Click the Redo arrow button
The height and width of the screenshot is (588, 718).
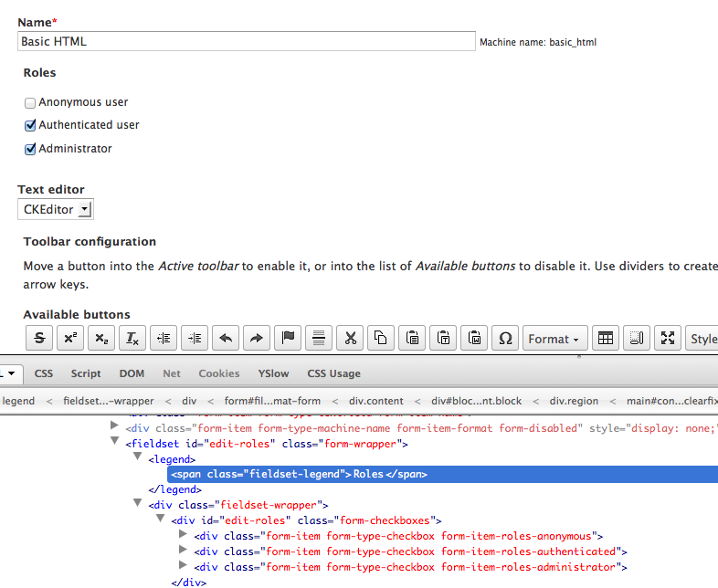[x=257, y=338]
